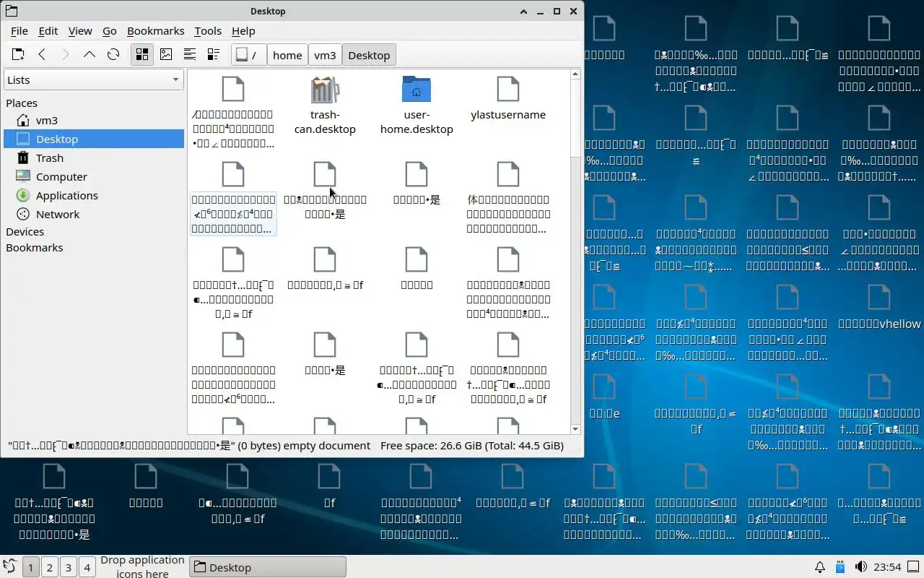Select the trash-can.desktop file icon

click(325, 106)
